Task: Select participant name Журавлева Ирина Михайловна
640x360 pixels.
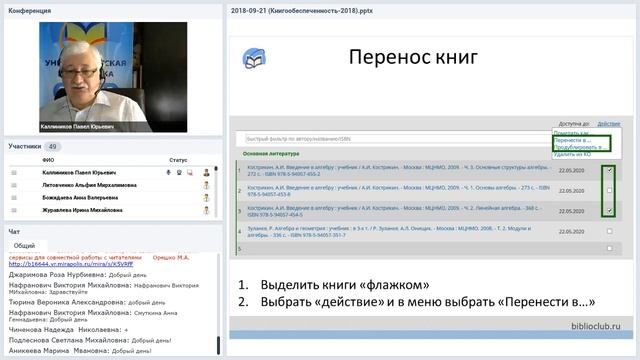Action: (82, 210)
